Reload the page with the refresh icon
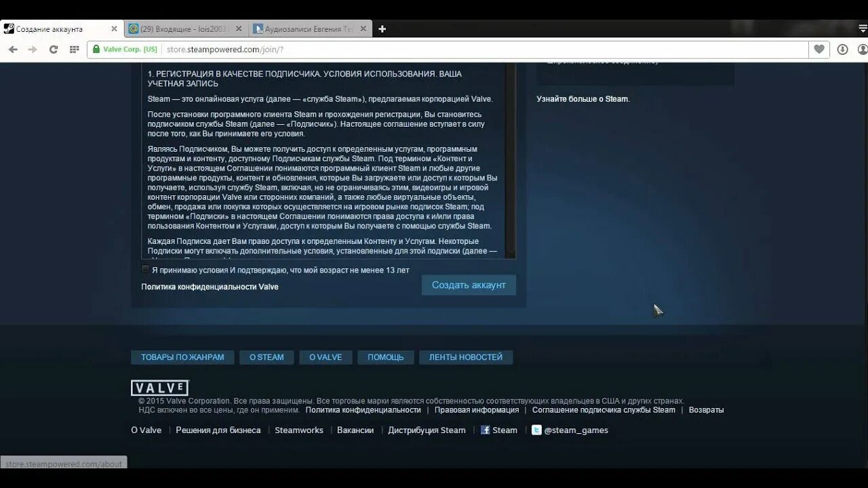Viewport: 868px width, 488px height. tap(54, 49)
